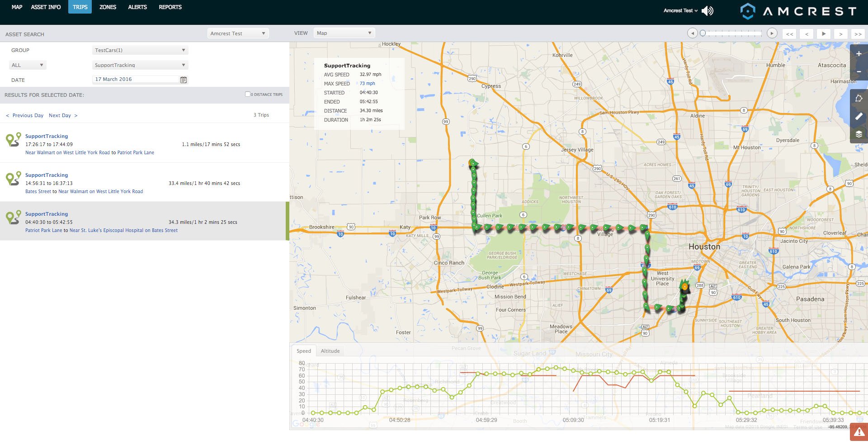
Task: Click the 04:59:29 time label on chart
Action: pos(486,420)
